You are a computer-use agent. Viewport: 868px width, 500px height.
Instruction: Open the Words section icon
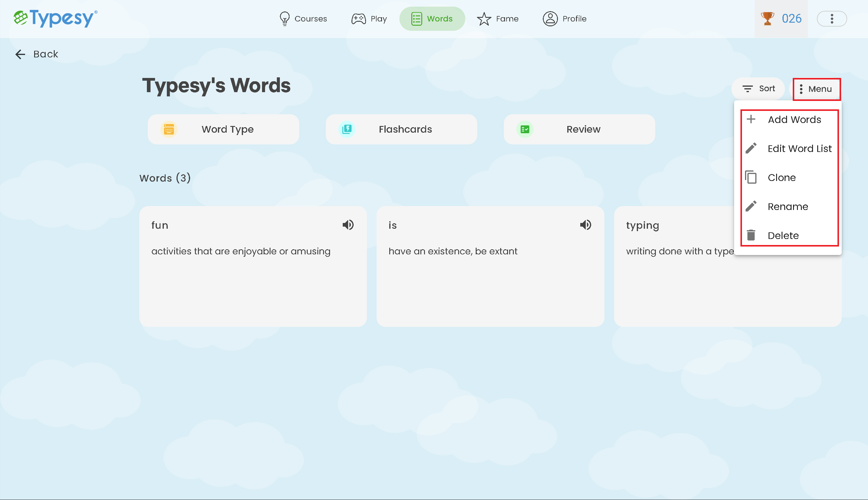coord(417,18)
